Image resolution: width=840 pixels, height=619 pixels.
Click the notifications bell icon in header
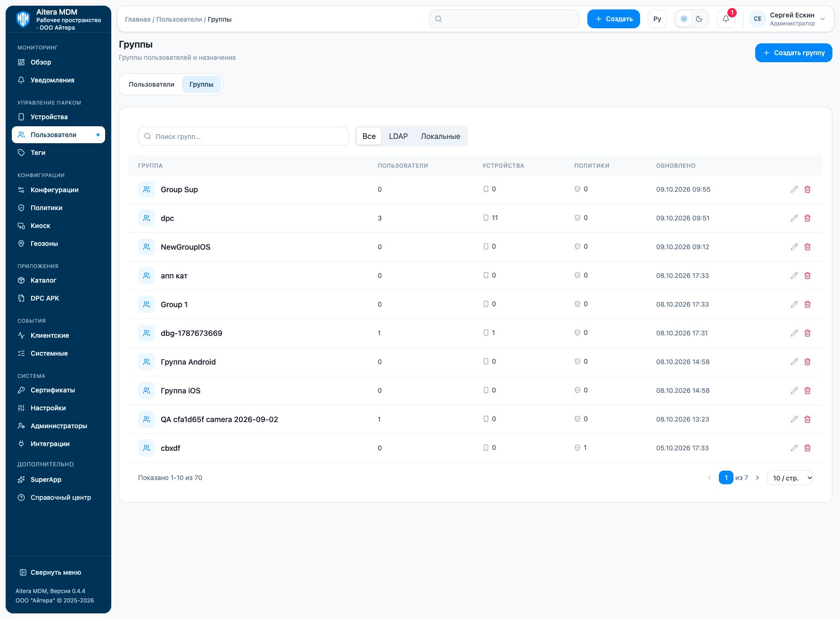tap(725, 19)
